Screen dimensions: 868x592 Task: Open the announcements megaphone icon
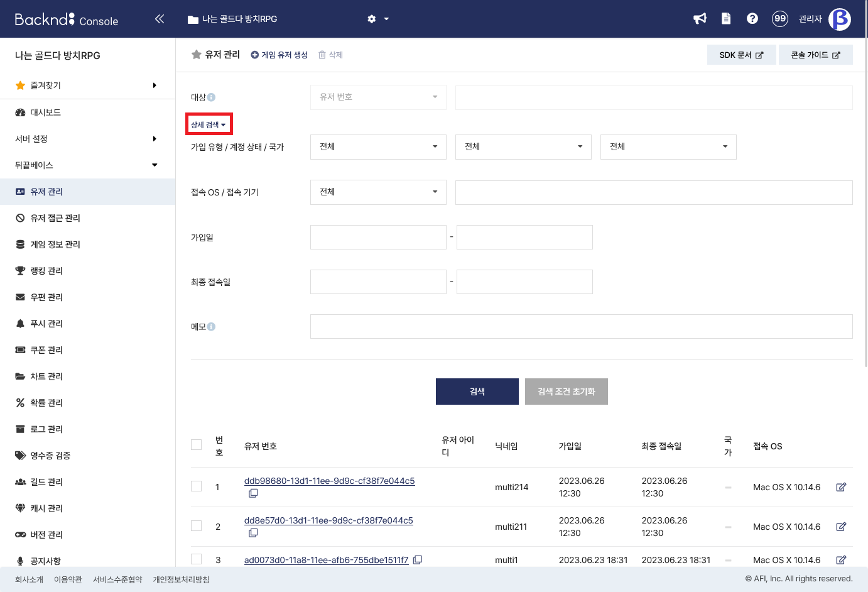pyautogui.click(x=700, y=19)
